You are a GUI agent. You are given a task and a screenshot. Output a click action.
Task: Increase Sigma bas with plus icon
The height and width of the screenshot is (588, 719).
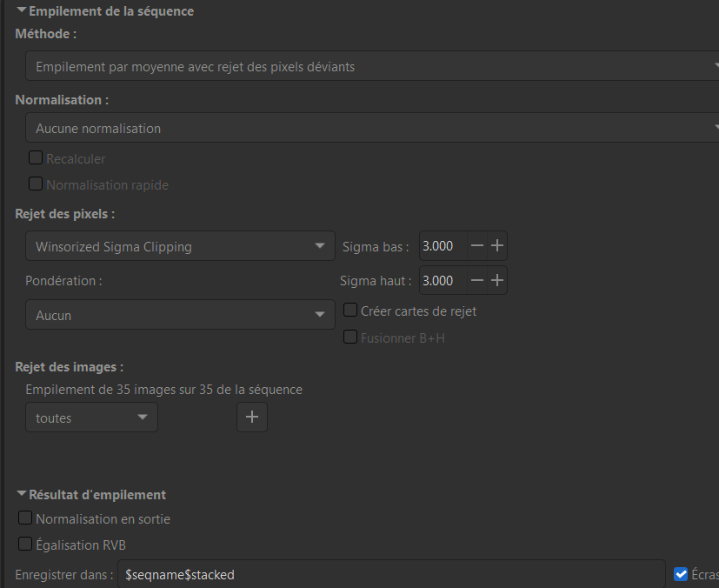(x=497, y=246)
